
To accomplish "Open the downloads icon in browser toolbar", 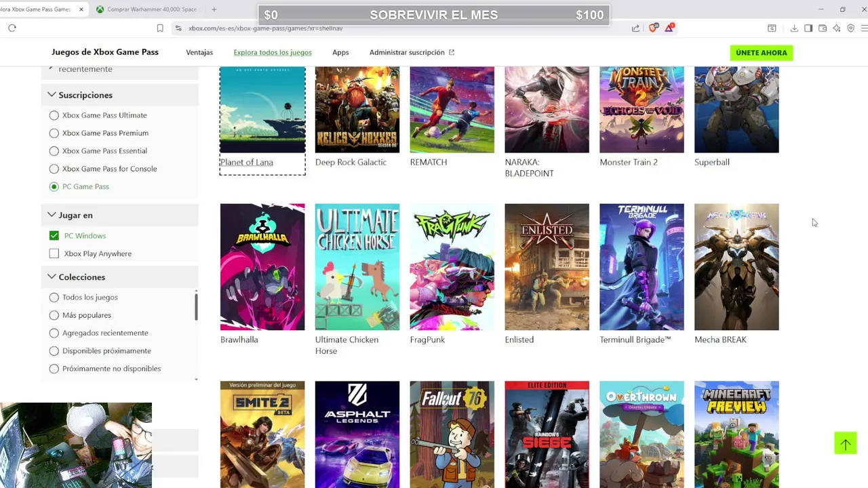I will point(794,28).
